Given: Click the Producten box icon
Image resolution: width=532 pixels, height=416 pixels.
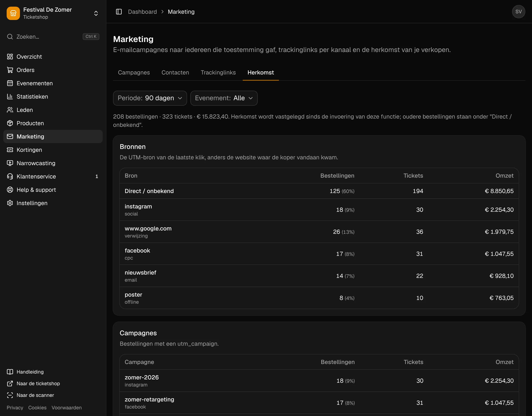Looking at the screenshot, I should [x=10, y=123].
